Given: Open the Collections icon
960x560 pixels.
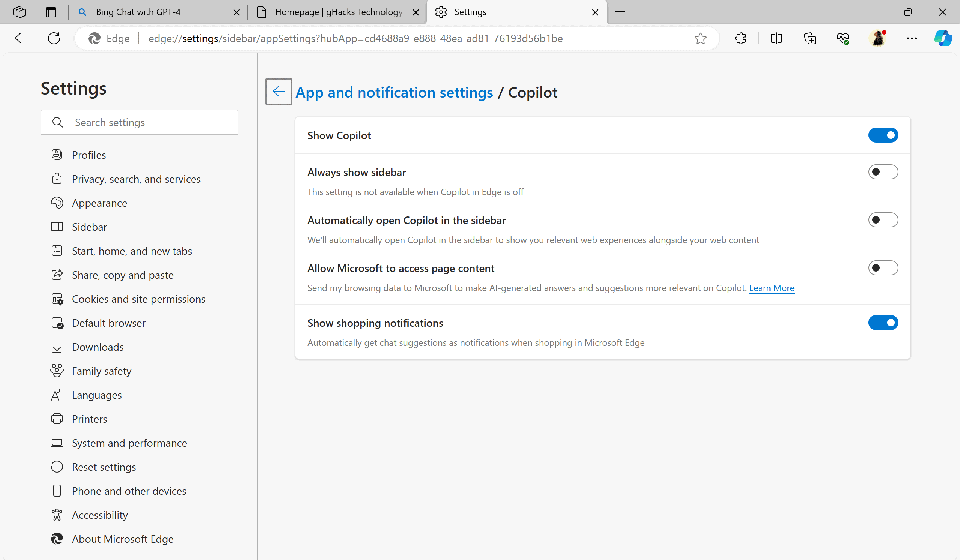Looking at the screenshot, I should pyautogui.click(x=810, y=38).
